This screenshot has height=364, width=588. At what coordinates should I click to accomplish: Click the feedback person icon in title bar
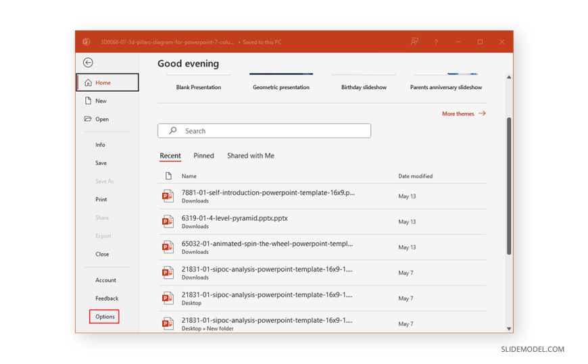414,42
